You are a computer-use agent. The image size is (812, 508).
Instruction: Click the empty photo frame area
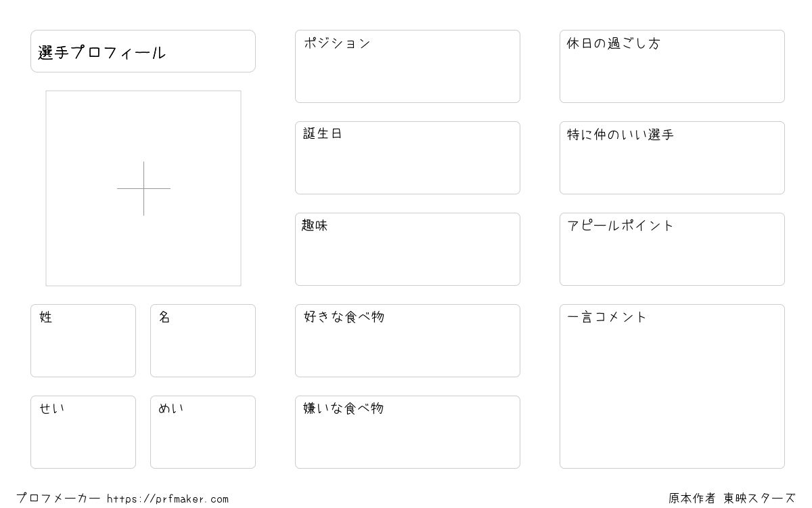[x=143, y=188]
